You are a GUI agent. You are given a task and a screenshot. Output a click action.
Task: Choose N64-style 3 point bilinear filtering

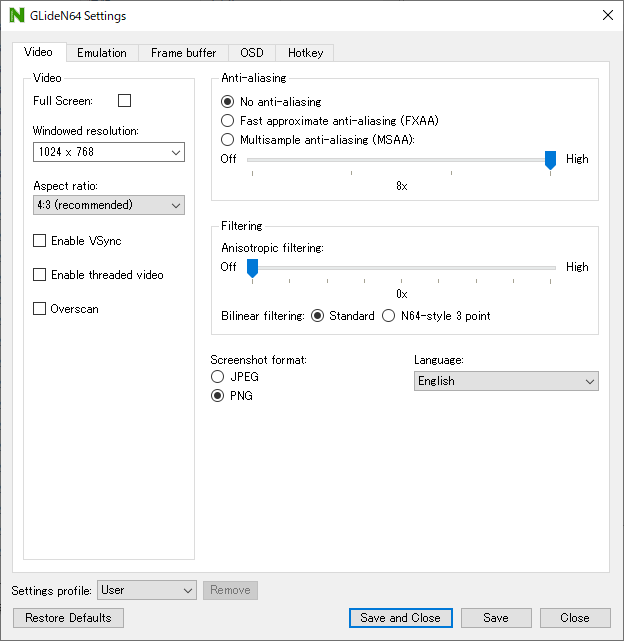click(x=390, y=316)
